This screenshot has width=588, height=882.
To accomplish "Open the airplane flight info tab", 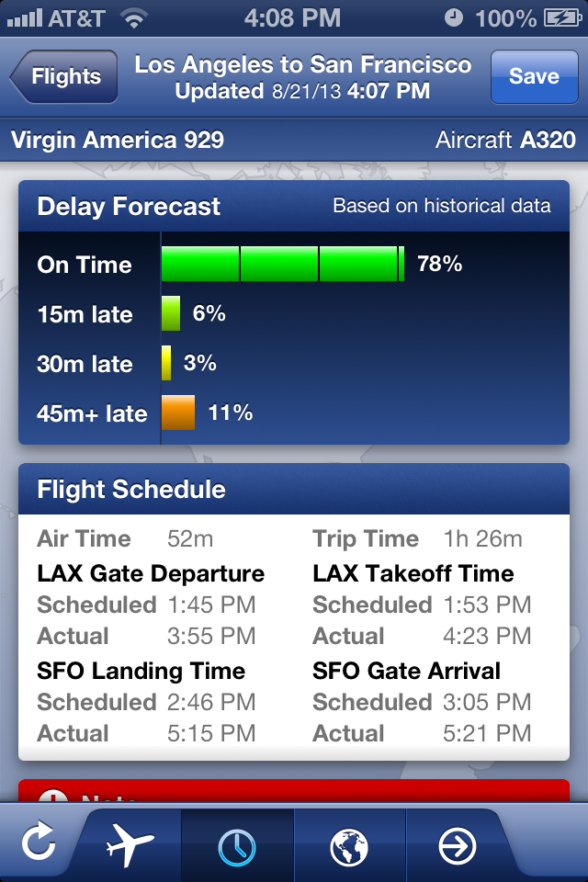I will point(129,843).
